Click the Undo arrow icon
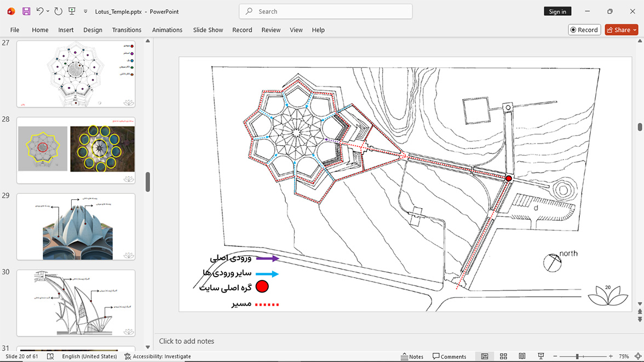 [39, 12]
